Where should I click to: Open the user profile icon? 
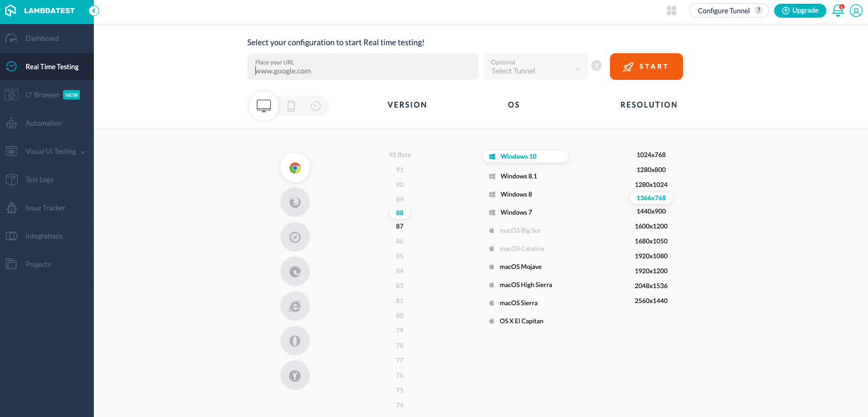pos(856,11)
